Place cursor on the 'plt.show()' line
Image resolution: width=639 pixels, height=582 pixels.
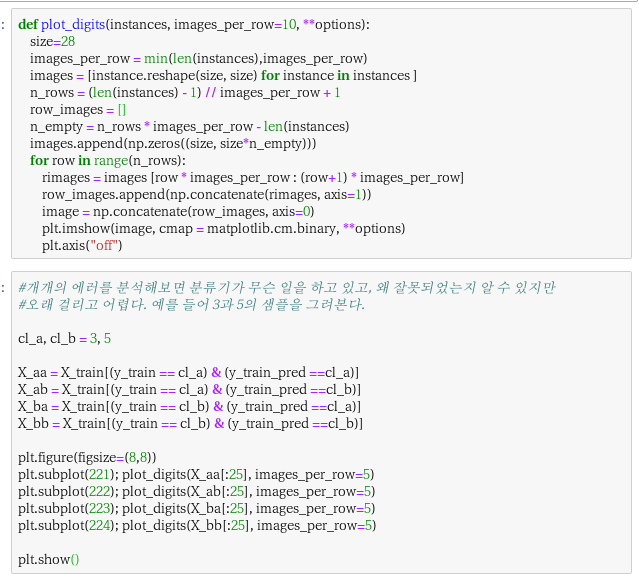point(48,560)
